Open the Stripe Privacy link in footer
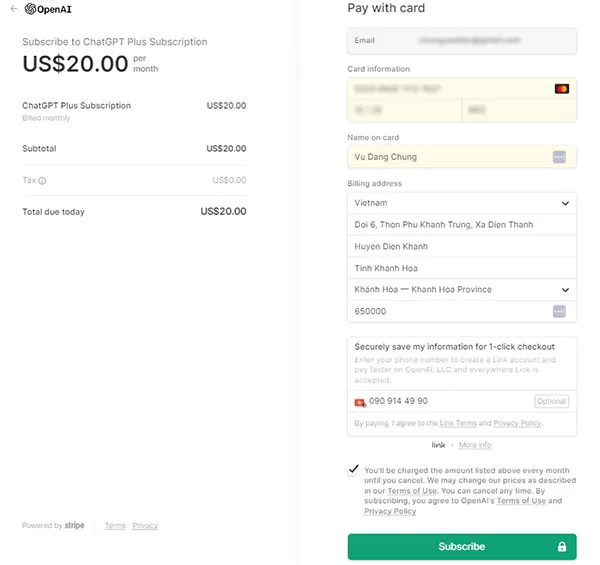This screenshot has width=600, height=565. [145, 526]
